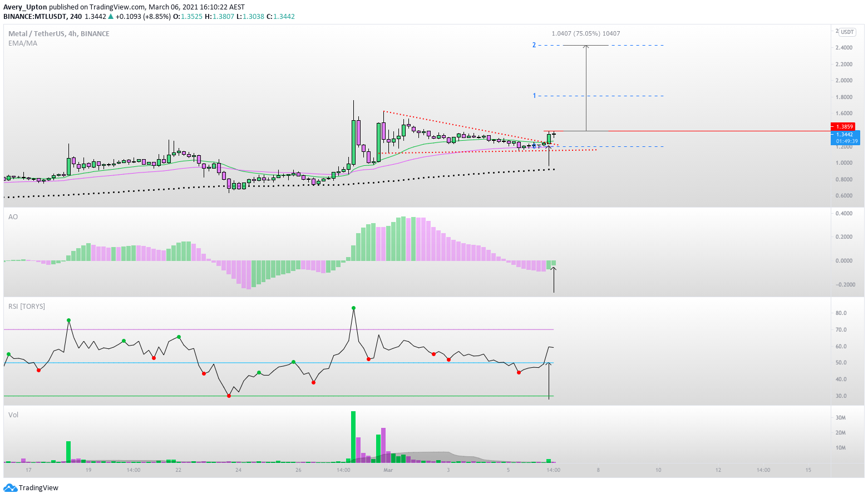Click the 0.6000 price axis label
Screen dimensions: 868x498
(844, 196)
